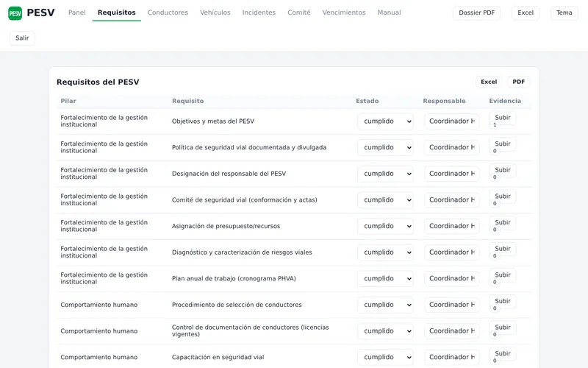Image resolution: width=588 pixels, height=368 pixels.
Task: Edit Responsable field for Objetivos y metas del PESV
Action: click(452, 121)
